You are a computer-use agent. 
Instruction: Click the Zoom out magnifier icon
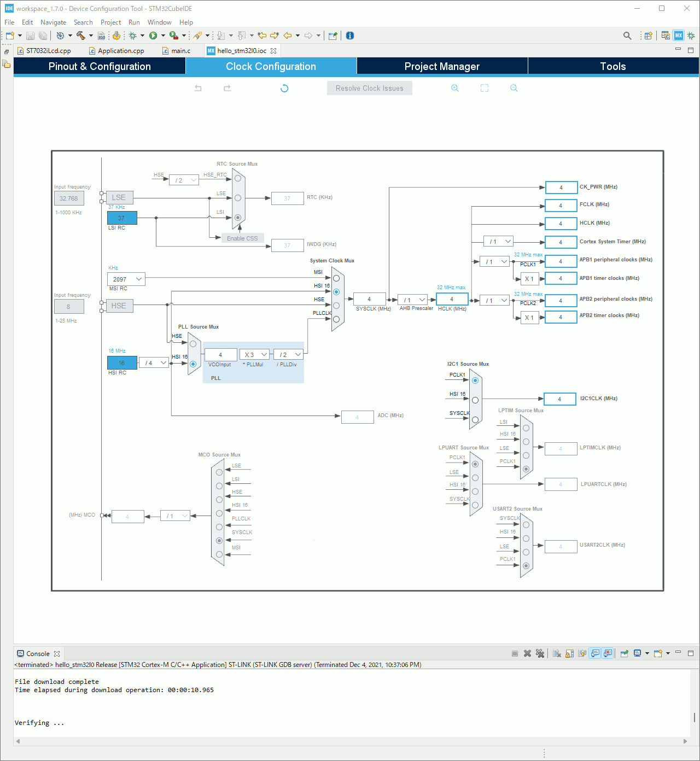pos(514,88)
